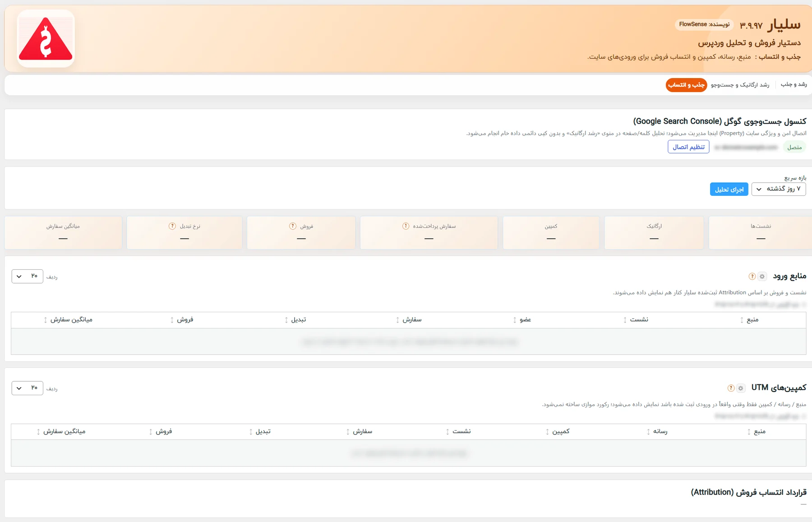812x522 pixels.
Task: Open the ۷ روز گذشته quick range dropdown
Action: (x=779, y=189)
